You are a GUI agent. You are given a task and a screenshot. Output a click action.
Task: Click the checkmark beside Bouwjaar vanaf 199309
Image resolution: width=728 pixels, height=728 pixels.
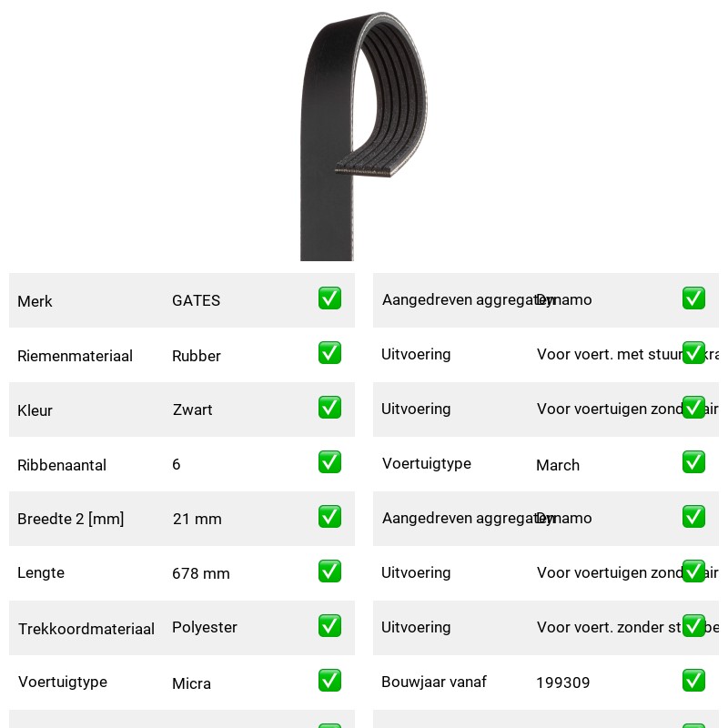(x=693, y=680)
